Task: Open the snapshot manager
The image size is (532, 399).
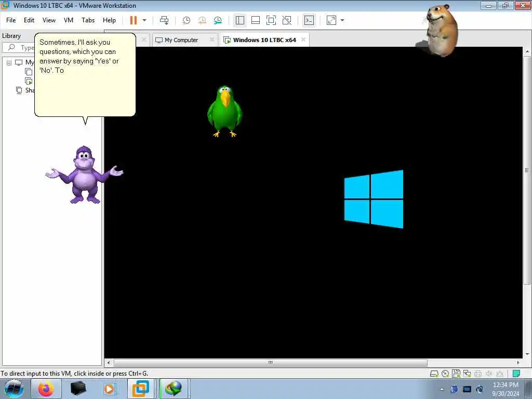Action: click(218, 20)
